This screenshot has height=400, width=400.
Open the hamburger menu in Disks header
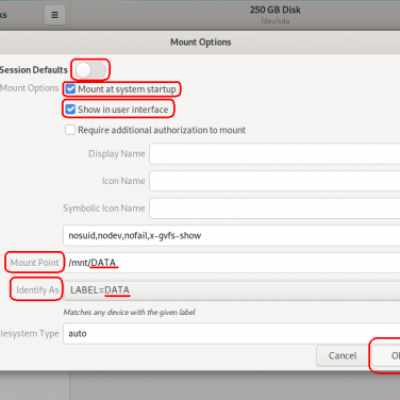click(55, 15)
